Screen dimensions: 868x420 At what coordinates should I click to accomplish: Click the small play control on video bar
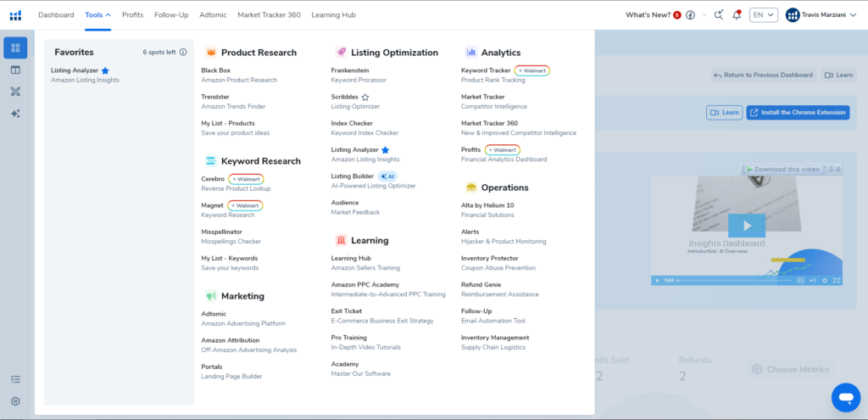[657, 280]
